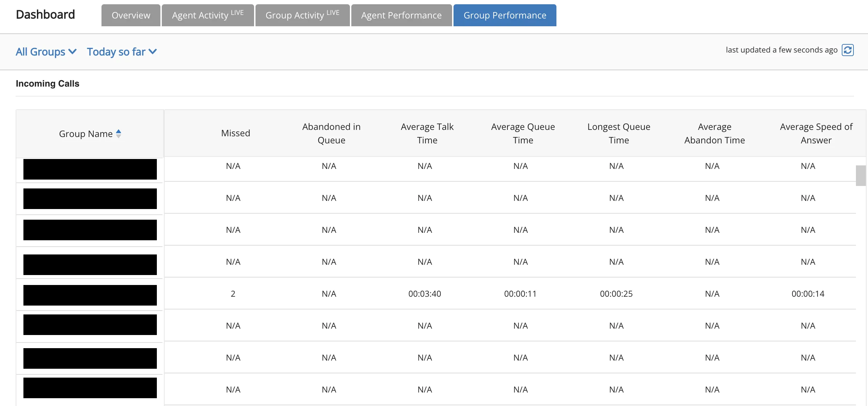868x406 pixels.
Task: Click the Average Queue Time column header
Action: (523, 133)
